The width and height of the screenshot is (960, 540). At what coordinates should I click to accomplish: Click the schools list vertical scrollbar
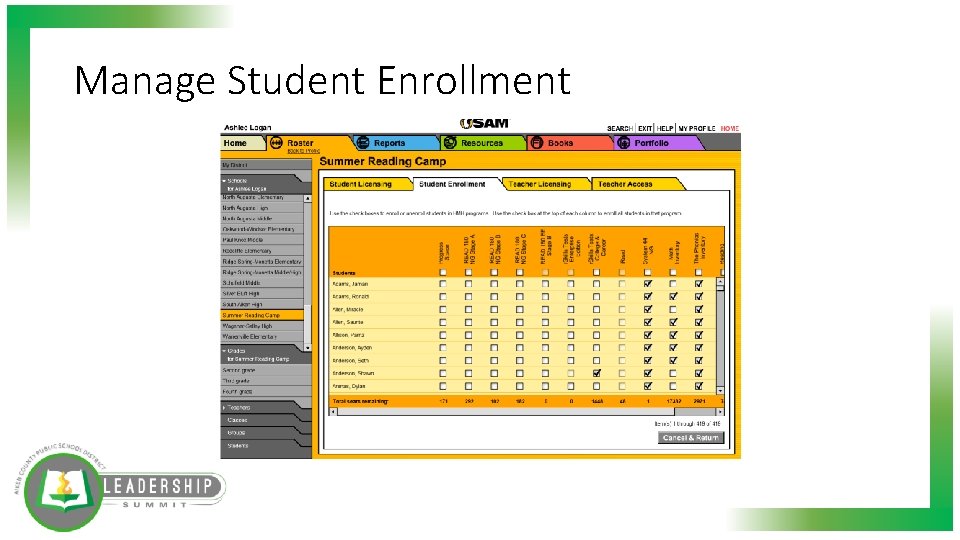307,272
